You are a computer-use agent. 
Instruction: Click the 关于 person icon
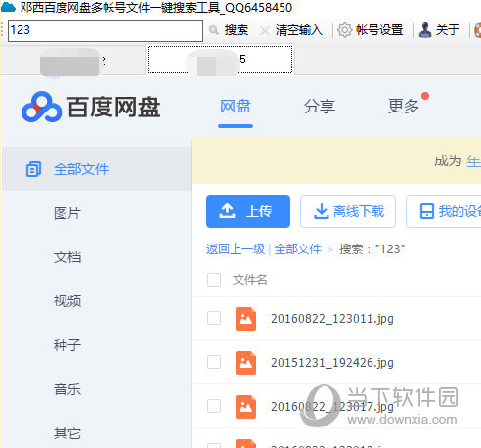[x=425, y=30]
